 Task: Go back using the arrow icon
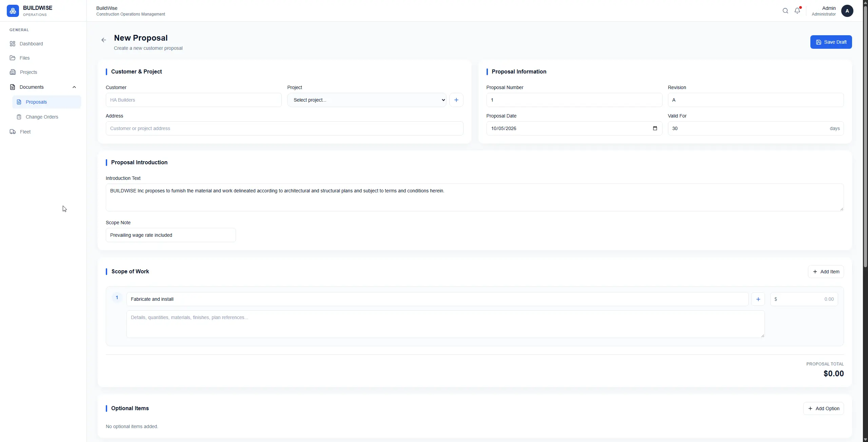click(x=104, y=40)
